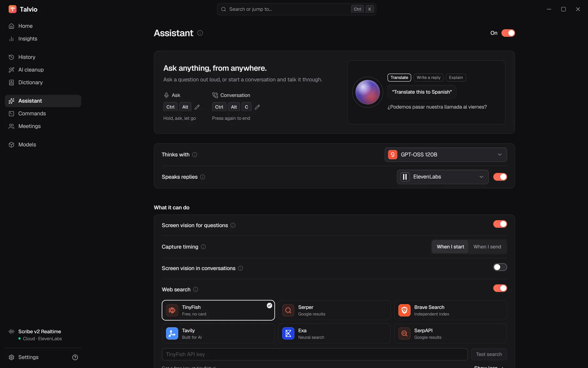This screenshot has width=588, height=368.
Task: Switch off the Web search toggle
Action: pos(500,288)
